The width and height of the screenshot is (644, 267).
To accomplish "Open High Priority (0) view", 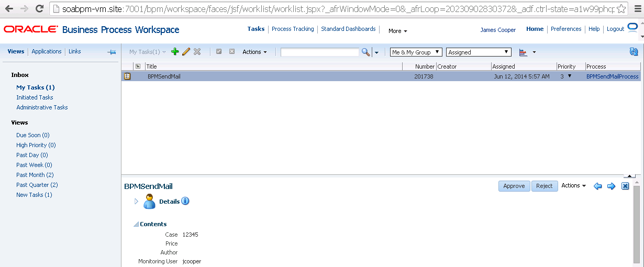I will click(x=36, y=145).
